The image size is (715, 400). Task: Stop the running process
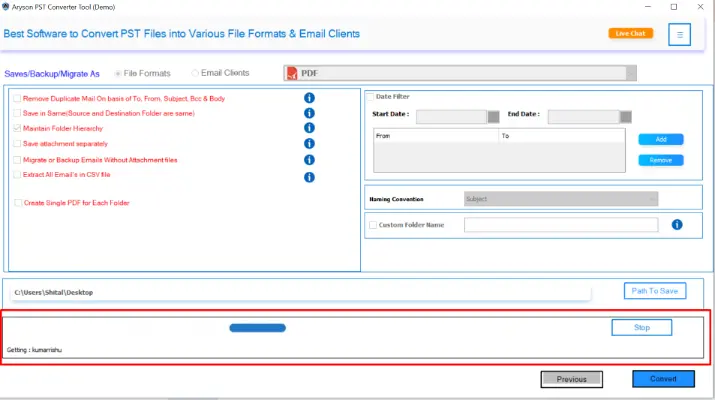pos(642,327)
